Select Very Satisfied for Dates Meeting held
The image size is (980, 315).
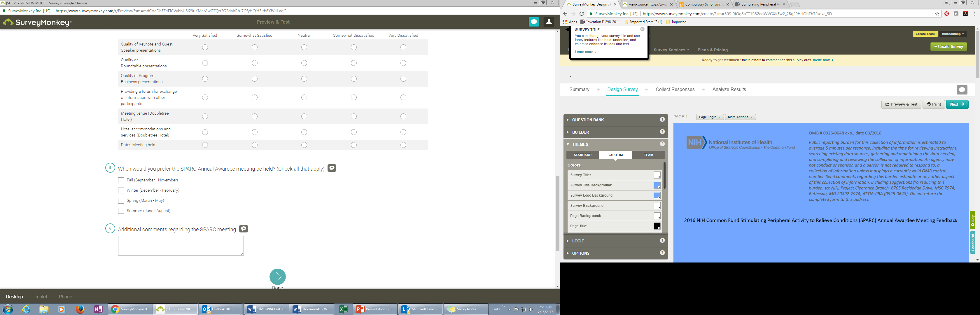pos(205,145)
